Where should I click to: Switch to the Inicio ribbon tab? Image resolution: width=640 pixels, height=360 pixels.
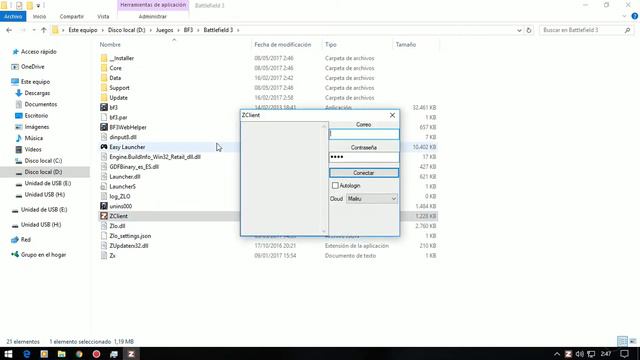(x=40, y=16)
